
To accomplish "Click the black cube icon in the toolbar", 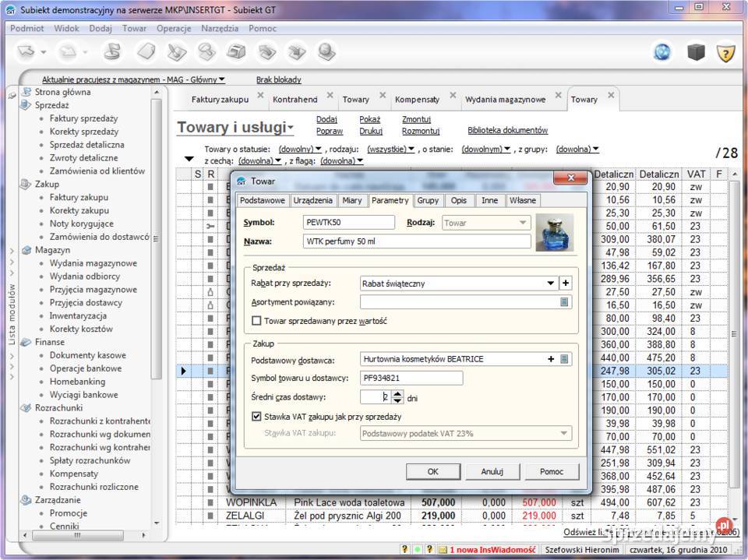I will coord(695,52).
